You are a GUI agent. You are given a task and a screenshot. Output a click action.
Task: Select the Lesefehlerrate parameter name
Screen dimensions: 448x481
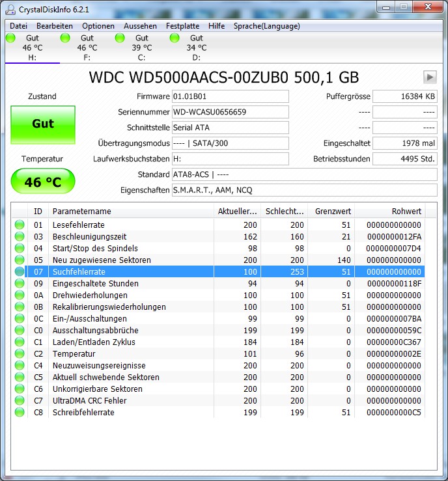pos(79,225)
